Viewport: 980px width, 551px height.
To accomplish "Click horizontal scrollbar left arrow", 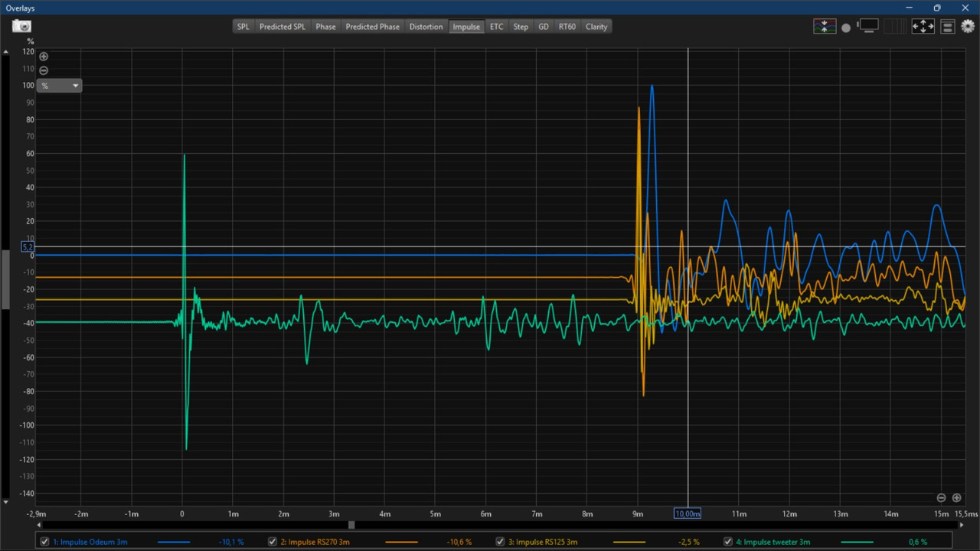I will pos(39,525).
